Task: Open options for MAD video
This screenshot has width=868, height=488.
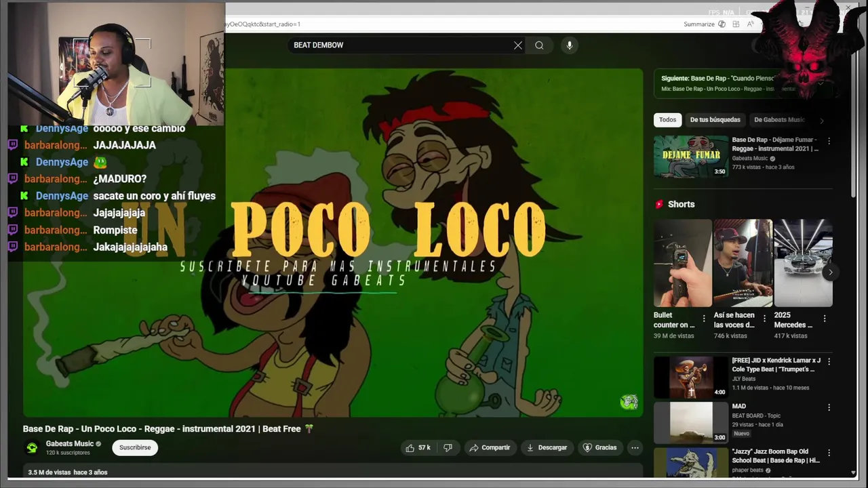Action: coord(829,407)
